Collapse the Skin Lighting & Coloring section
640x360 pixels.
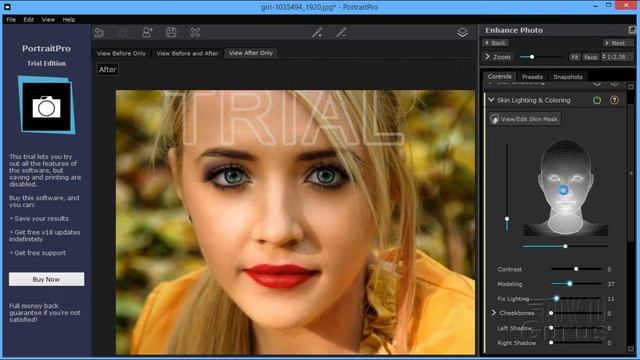[x=491, y=100]
